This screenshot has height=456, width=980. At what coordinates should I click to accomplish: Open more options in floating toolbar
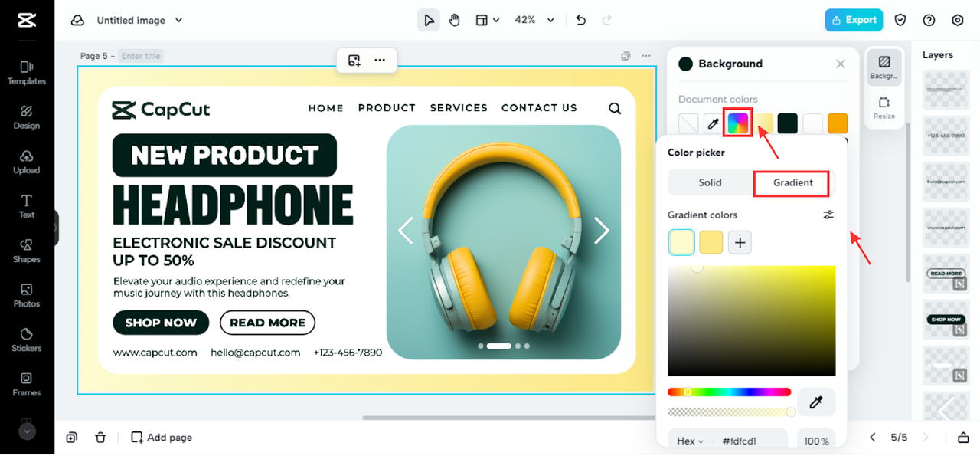click(380, 60)
